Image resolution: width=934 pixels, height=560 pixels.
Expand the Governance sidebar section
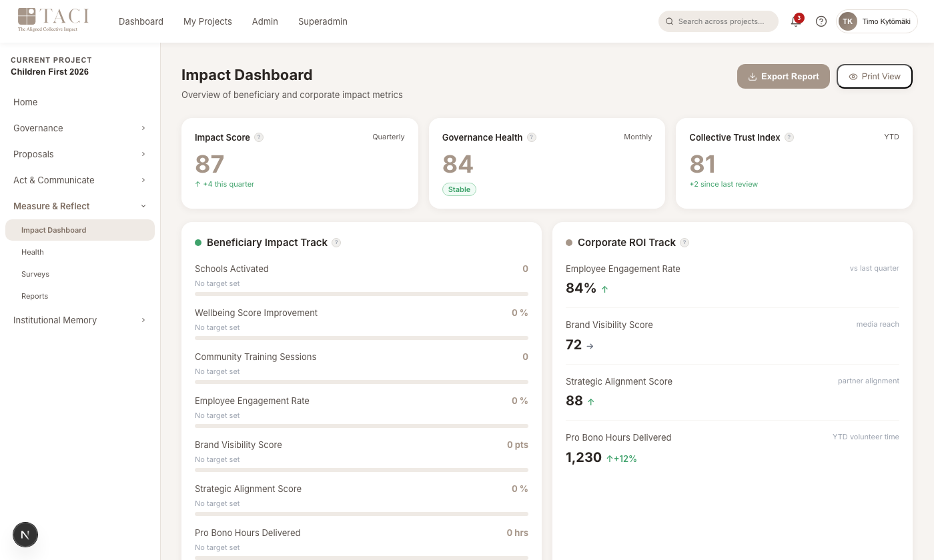coord(80,128)
